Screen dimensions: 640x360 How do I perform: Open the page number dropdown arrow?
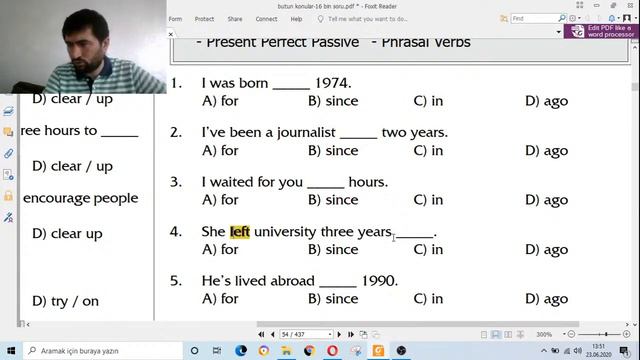(330, 334)
